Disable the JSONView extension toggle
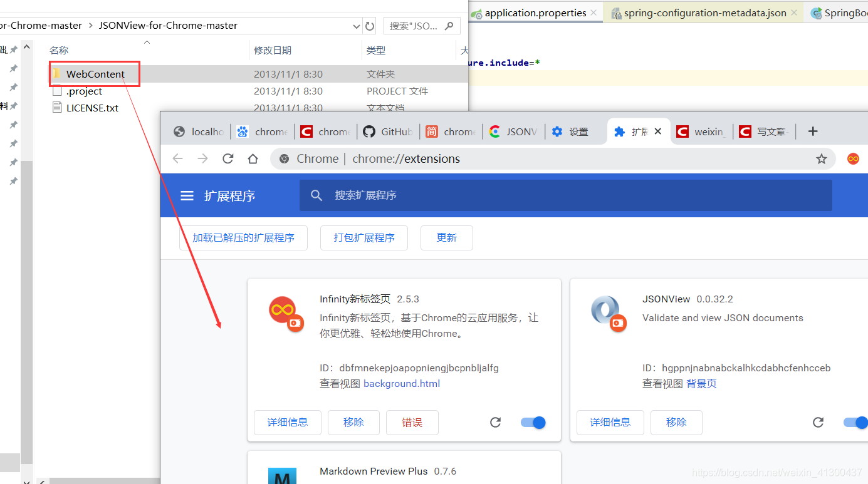This screenshot has width=868, height=484. pyautogui.click(x=855, y=423)
